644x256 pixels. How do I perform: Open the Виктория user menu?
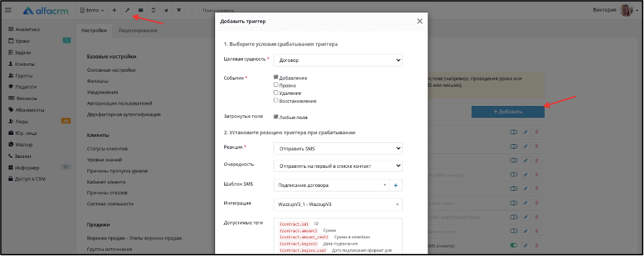pos(616,11)
